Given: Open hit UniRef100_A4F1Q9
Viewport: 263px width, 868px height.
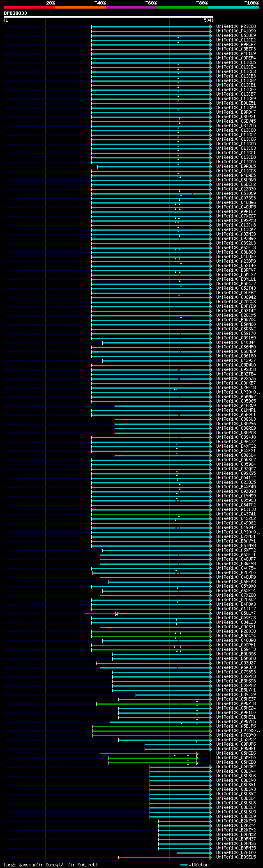Looking at the screenshot, I should pos(236,53).
